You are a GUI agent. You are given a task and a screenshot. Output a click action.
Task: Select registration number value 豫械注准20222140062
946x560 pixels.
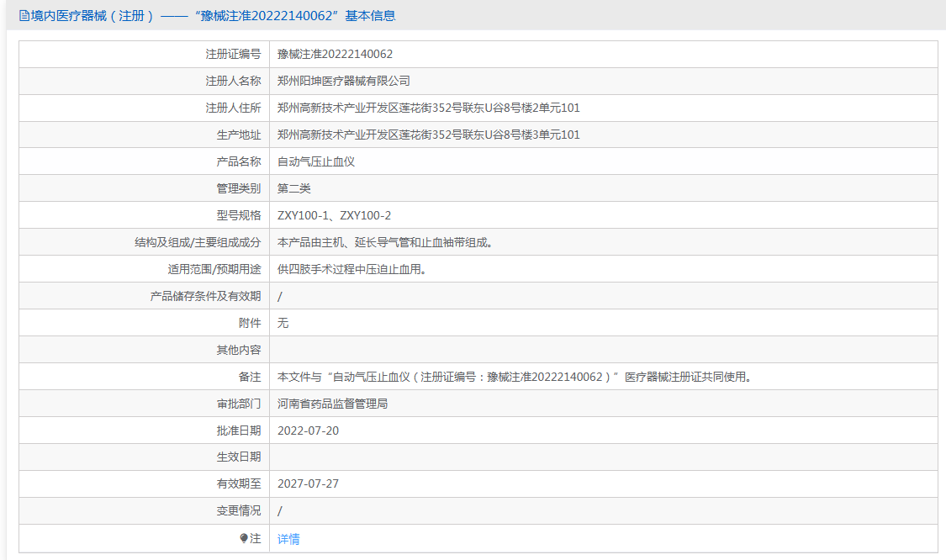click(335, 55)
